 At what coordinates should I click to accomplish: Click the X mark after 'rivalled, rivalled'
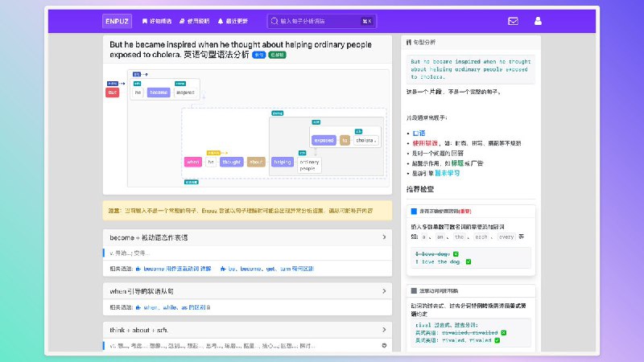pos(504,332)
